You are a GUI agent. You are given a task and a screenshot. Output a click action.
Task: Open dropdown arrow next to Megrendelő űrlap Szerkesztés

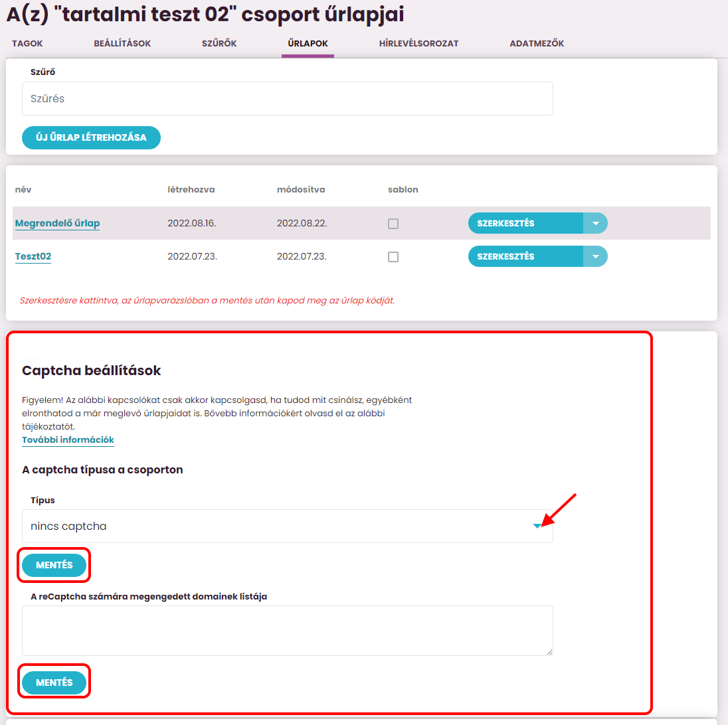tap(595, 224)
